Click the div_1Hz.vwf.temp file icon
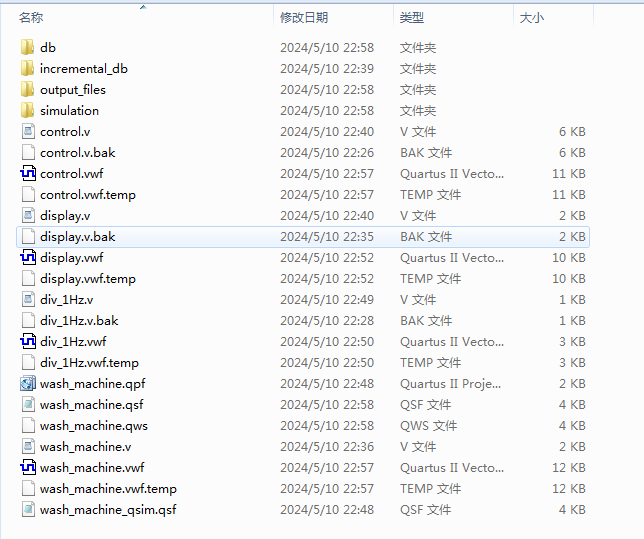This screenshot has height=539, width=644. coord(28,362)
